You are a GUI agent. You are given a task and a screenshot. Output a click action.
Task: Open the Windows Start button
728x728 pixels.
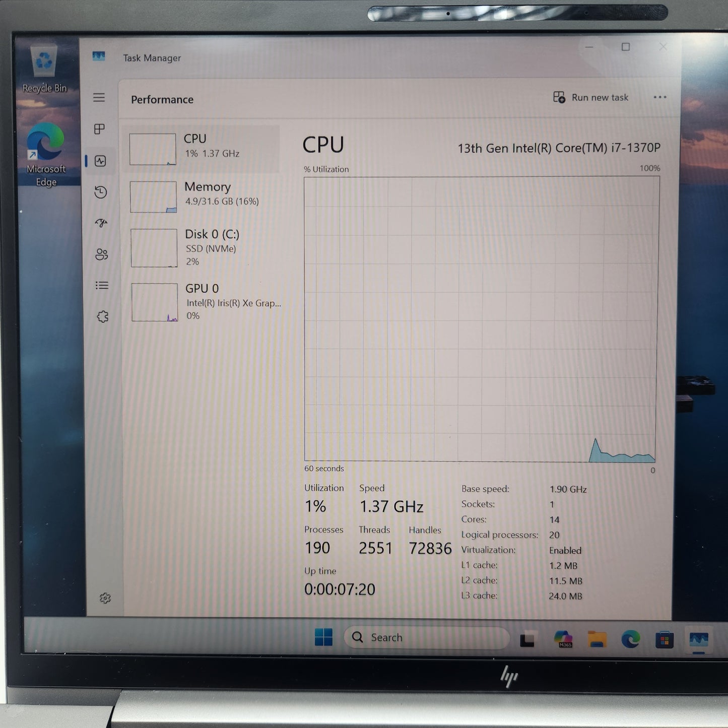323,637
